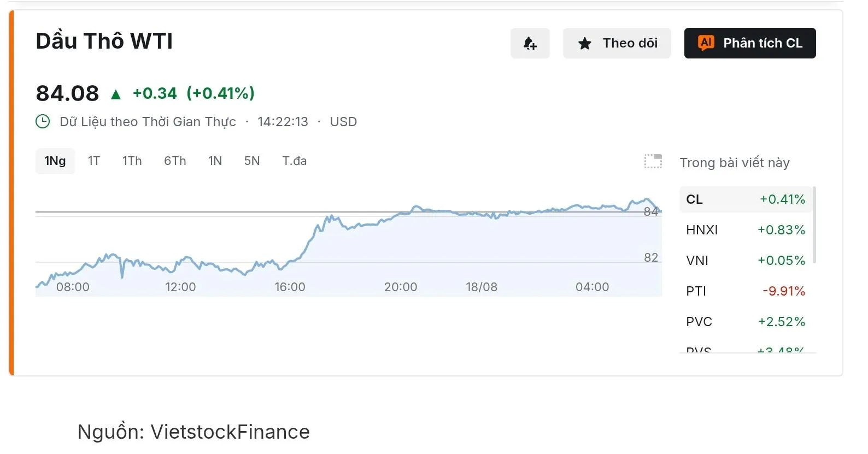Switch chart to the 1Th range

click(132, 161)
